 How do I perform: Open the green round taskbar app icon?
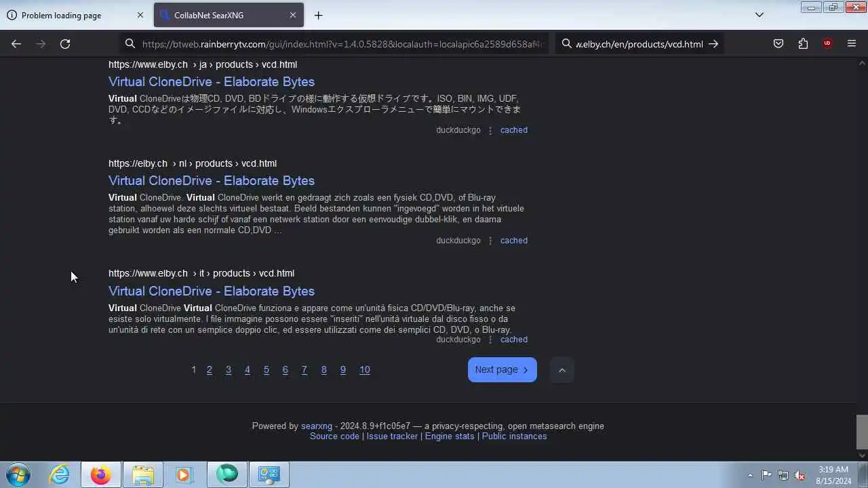point(227,474)
